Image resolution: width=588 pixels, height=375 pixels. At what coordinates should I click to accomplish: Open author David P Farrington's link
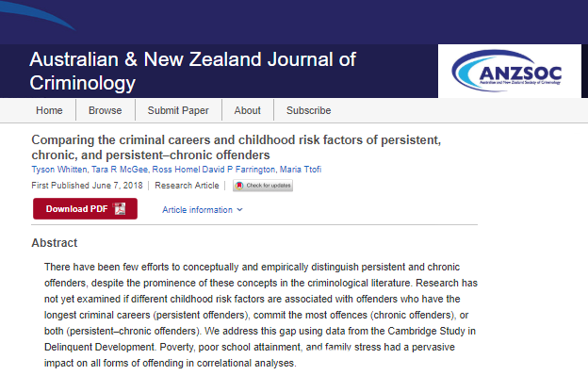[238, 169]
